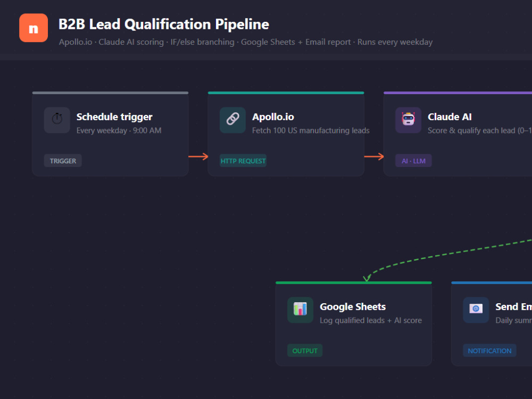Click the green dashed arrowhead above Google Sheets

pyautogui.click(x=367, y=278)
